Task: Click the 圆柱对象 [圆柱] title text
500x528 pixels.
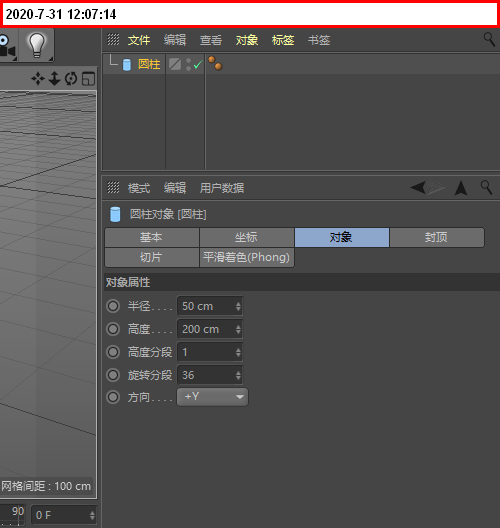Action: click(168, 214)
